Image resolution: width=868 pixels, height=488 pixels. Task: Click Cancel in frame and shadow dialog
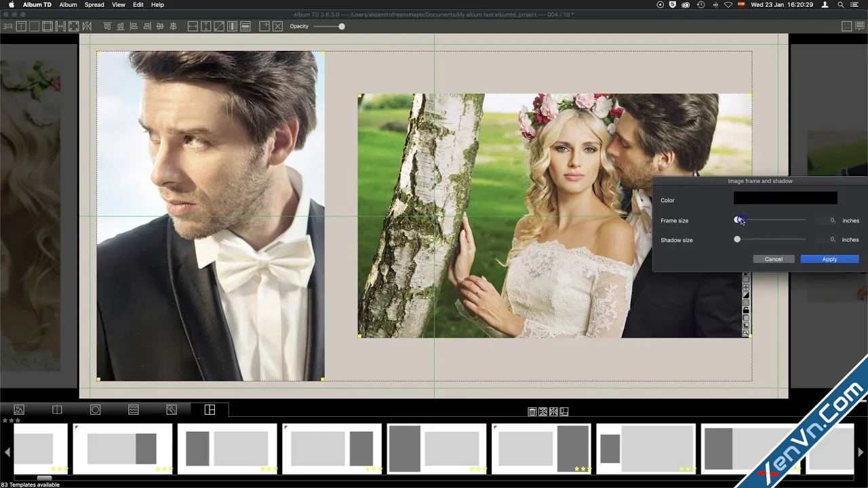tap(774, 259)
